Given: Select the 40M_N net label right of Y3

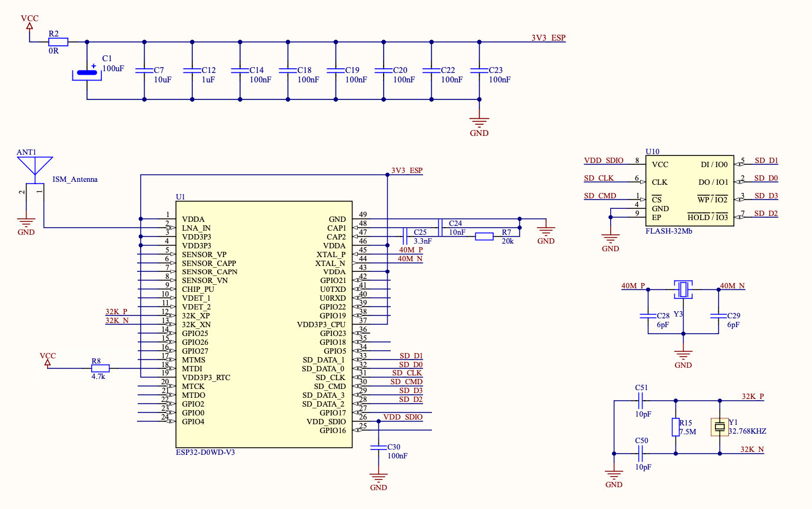Looking at the screenshot, I should click(x=733, y=285).
